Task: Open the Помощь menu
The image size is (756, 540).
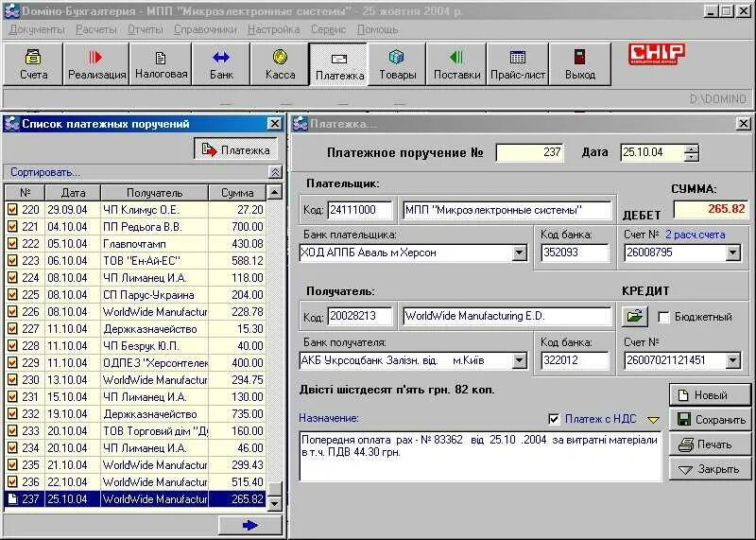Action: pos(377,29)
